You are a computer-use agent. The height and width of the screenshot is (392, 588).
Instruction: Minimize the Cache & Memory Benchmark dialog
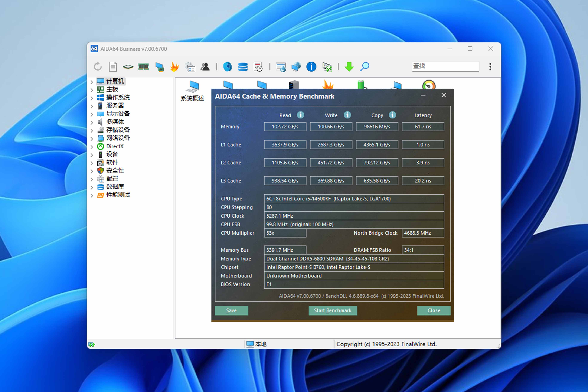coord(423,95)
